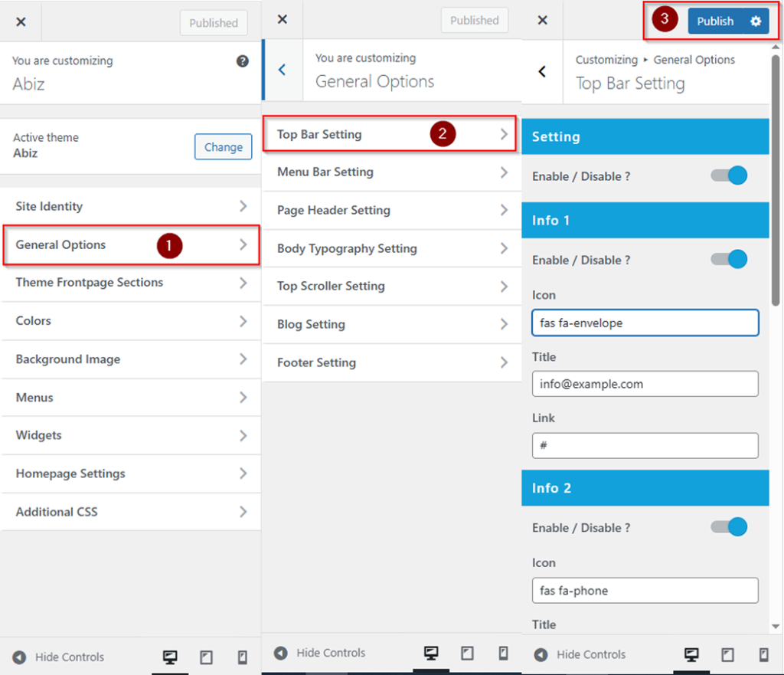Viewport: 784px width, 675px height.
Task: Click the Info 1 Title input field
Action: pos(645,384)
